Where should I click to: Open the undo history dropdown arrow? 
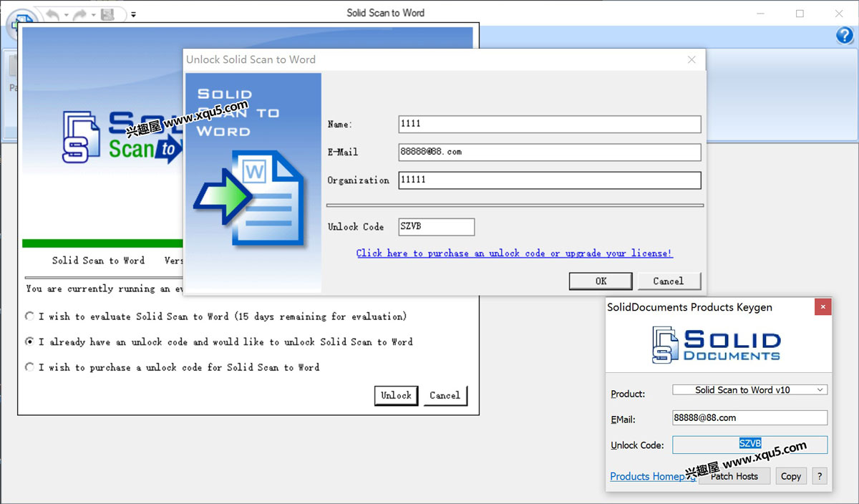[66, 14]
